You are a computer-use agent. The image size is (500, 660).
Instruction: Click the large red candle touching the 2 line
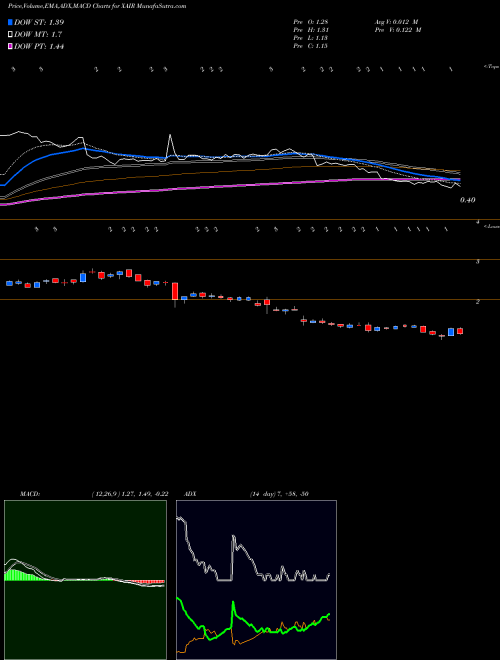pos(175,293)
